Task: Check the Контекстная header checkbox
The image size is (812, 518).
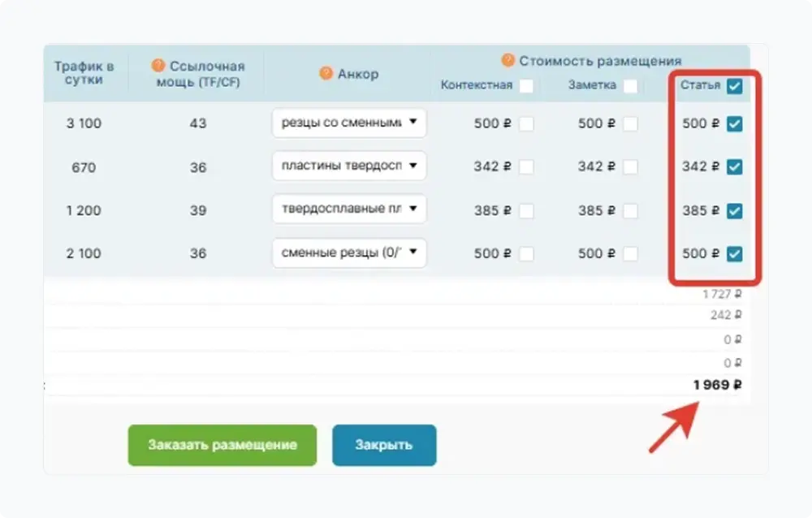Action: coord(526,86)
